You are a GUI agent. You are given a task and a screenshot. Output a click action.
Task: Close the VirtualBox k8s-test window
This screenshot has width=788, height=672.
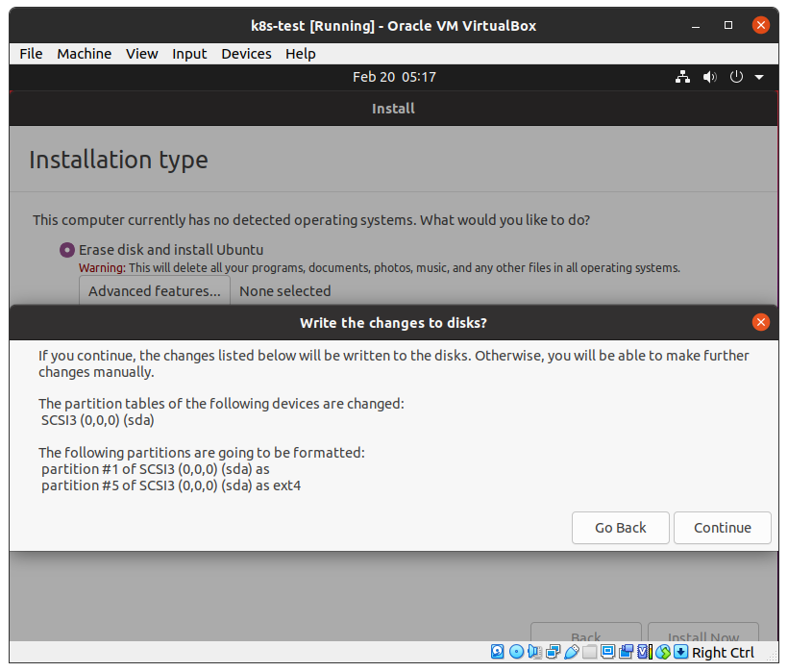tap(761, 25)
